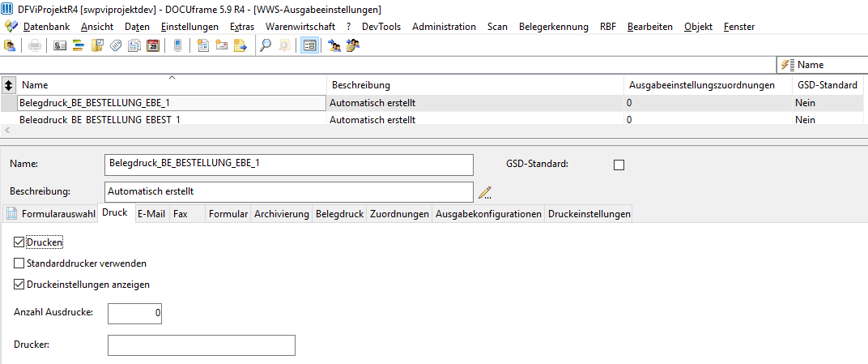Image resolution: width=868 pixels, height=364 pixels.
Task: Disable Druckeinstellungen anzeigen checkbox
Action: (19, 285)
